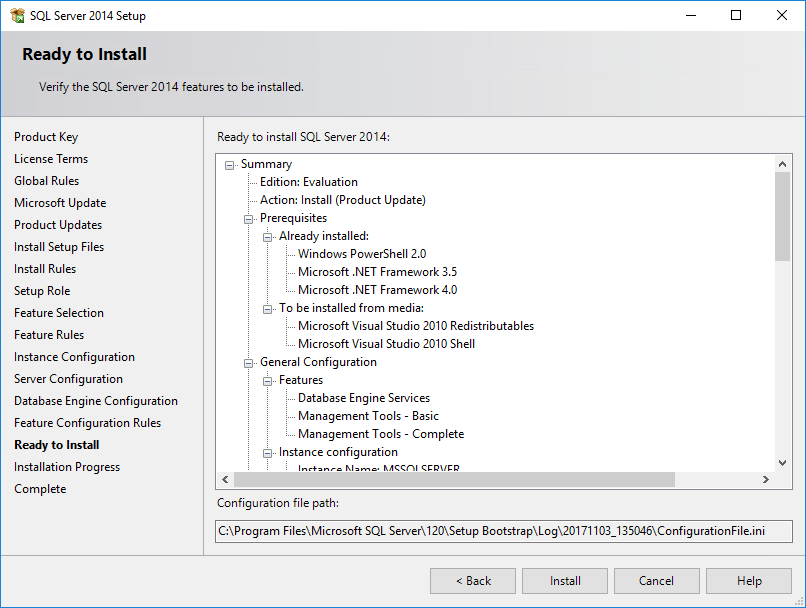Select the Prerequisites tree label

tap(293, 218)
